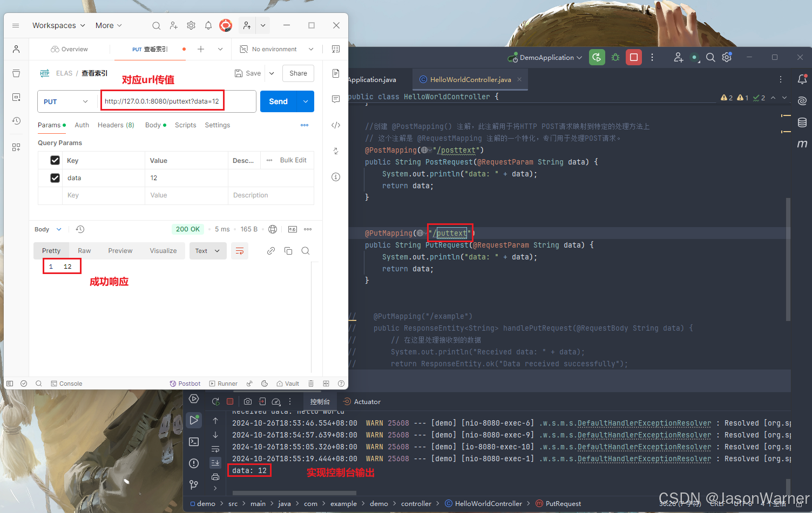The width and height of the screenshot is (812, 513).
Task: Stop the running DemoApplication
Action: click(x=633, y=57)
